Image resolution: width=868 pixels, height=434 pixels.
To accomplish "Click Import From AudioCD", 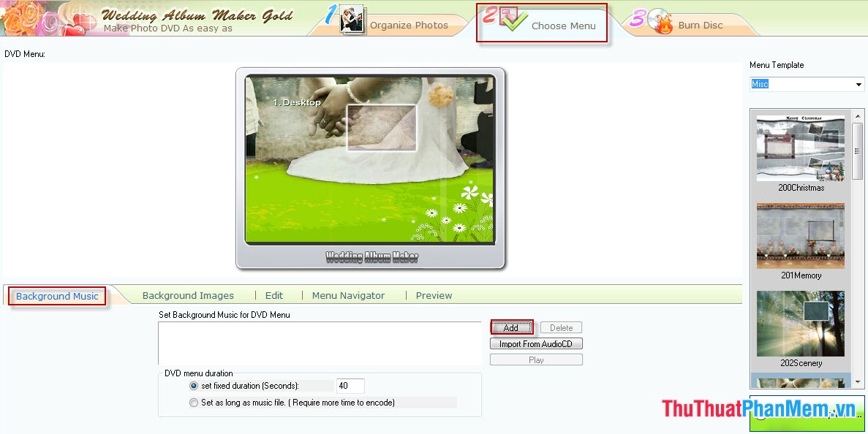I will click(x=535, y=343).
